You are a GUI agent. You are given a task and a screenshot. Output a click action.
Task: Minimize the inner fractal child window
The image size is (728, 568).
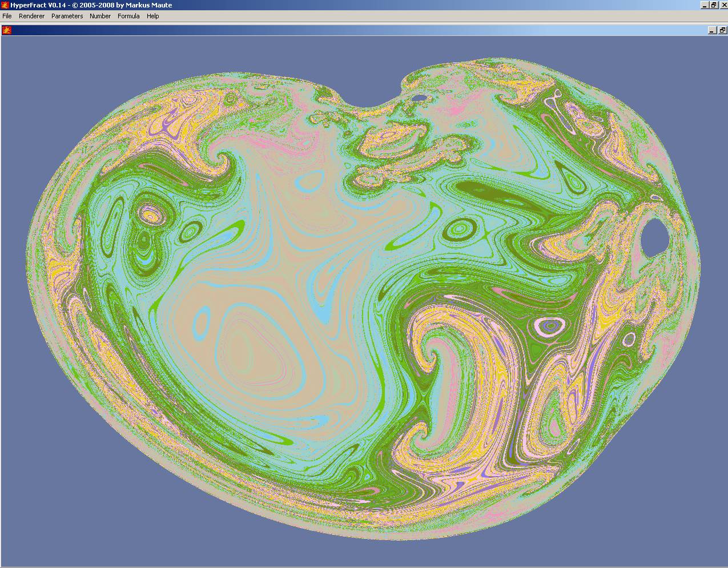click(712, 30)
